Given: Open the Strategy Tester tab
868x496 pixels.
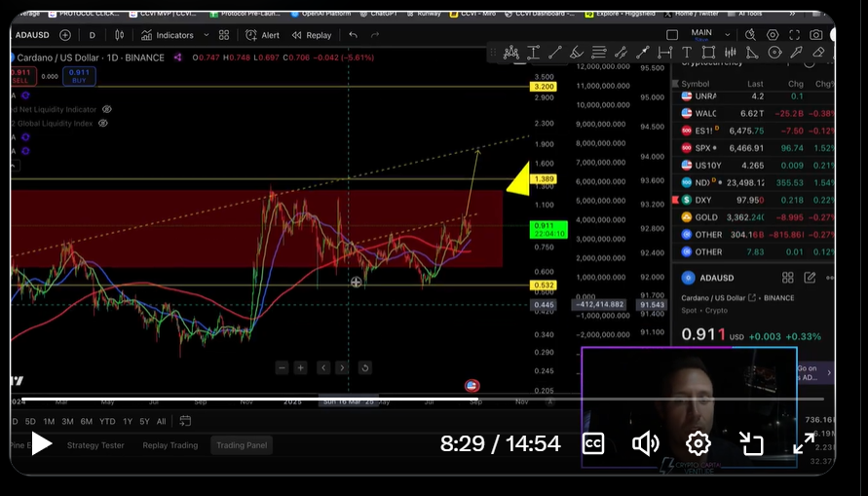Looking at the screenshot, I should tap(95, 445).
